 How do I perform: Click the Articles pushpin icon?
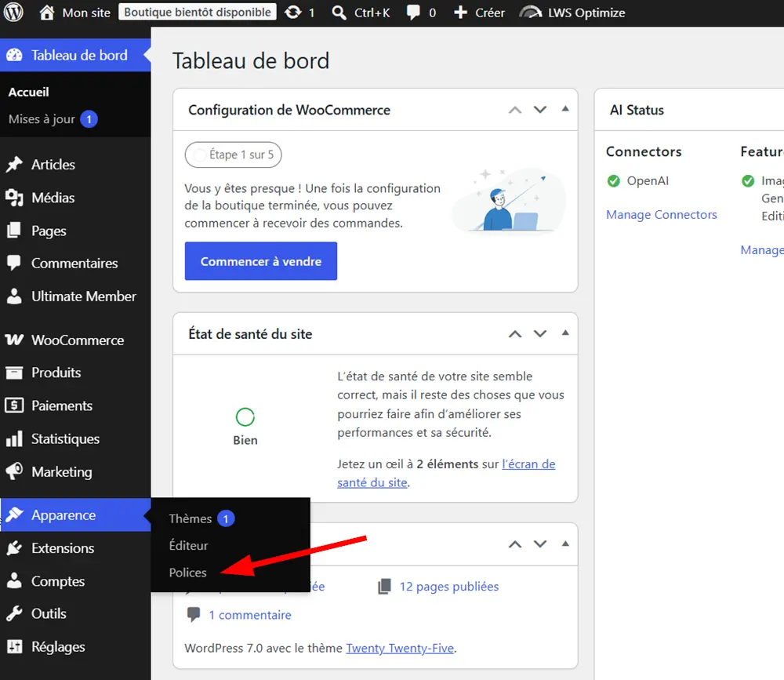click(x=14, y=164)
